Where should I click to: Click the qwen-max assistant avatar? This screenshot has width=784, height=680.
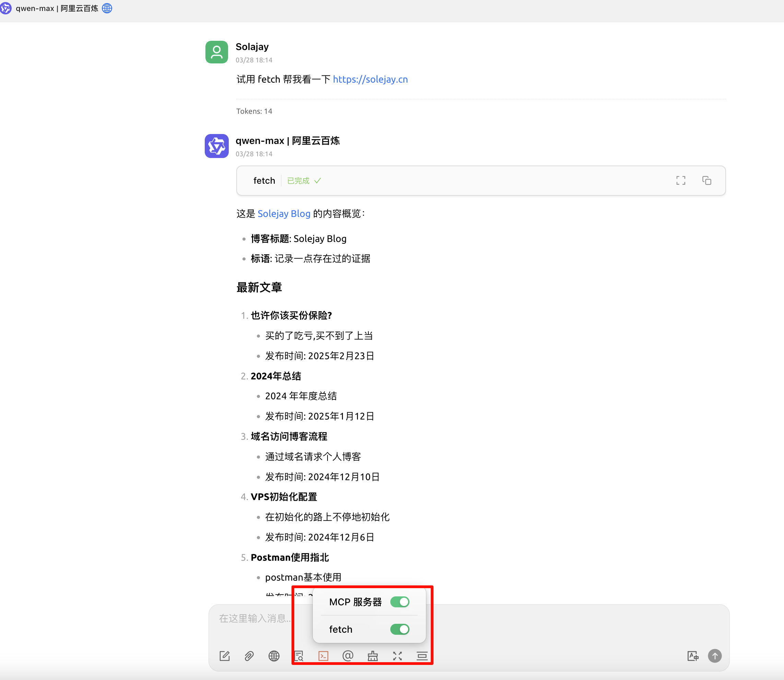point(216,146)
